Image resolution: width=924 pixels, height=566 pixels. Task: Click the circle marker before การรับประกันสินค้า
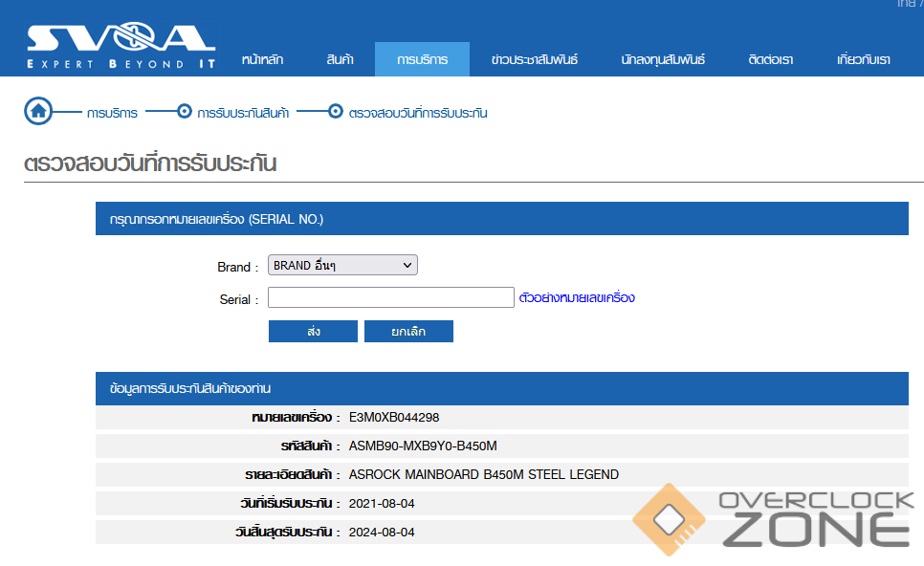click(185, 111)
